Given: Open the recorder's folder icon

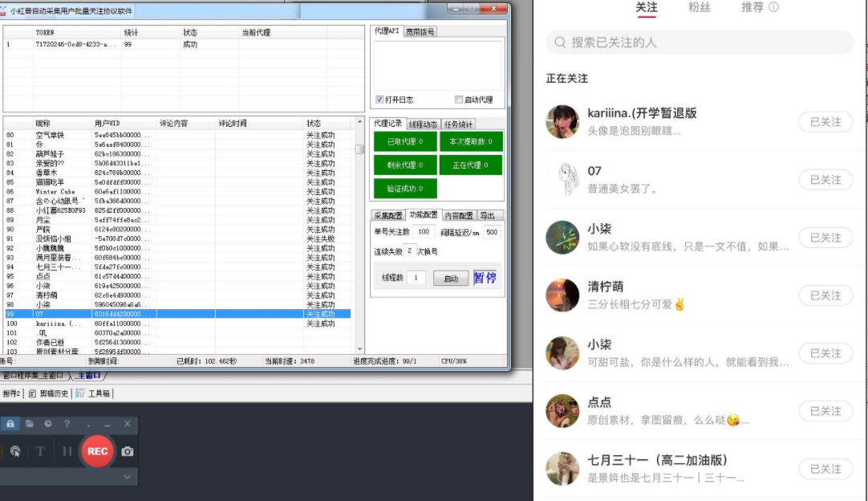Looking at the screenshot, I should pyautogui.click(x=29, y=423).
